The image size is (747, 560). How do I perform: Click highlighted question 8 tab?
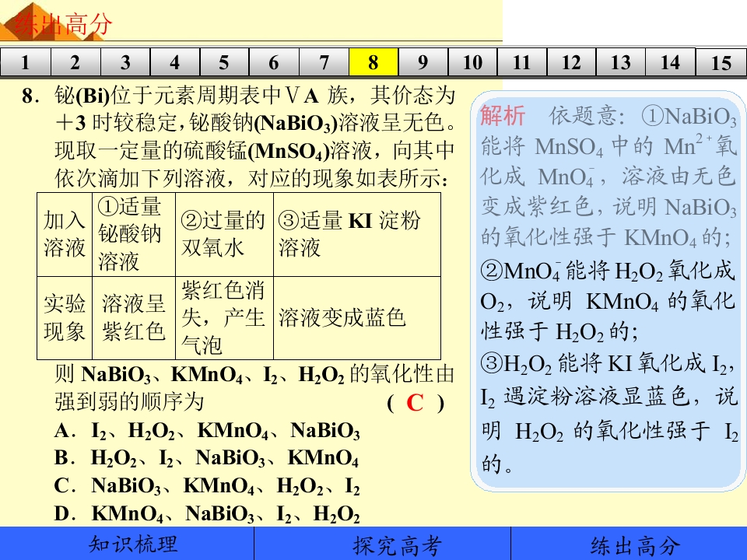coord(373,62)
